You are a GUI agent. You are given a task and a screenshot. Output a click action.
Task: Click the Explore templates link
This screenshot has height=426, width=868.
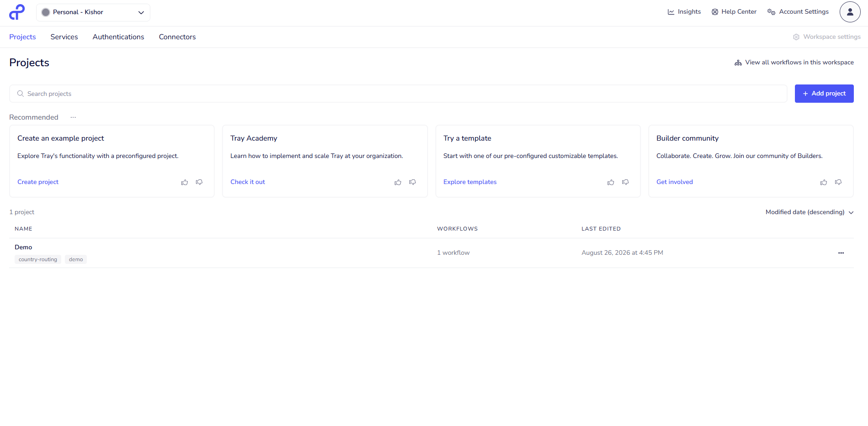(x=470, y=182)
